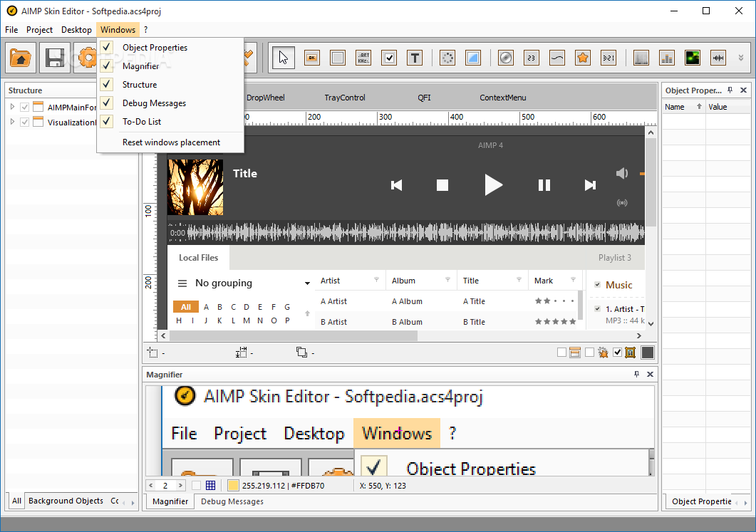Select the ART KHz text display tool
This screenshot has width=756, height=532.
(363, 58)
